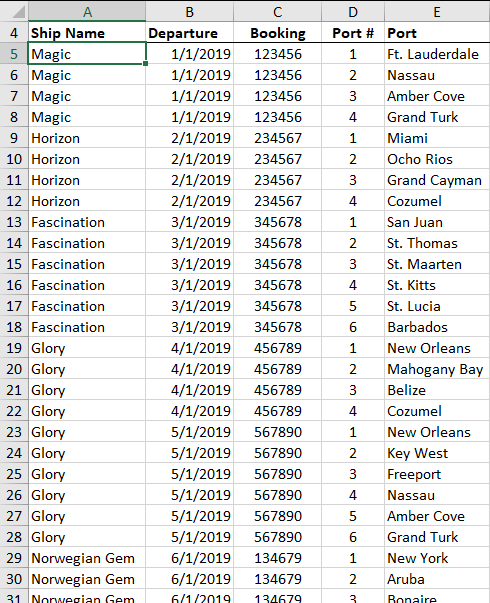
Task: Select booking 345678 in row 13
Action: [x=278, y=222]
